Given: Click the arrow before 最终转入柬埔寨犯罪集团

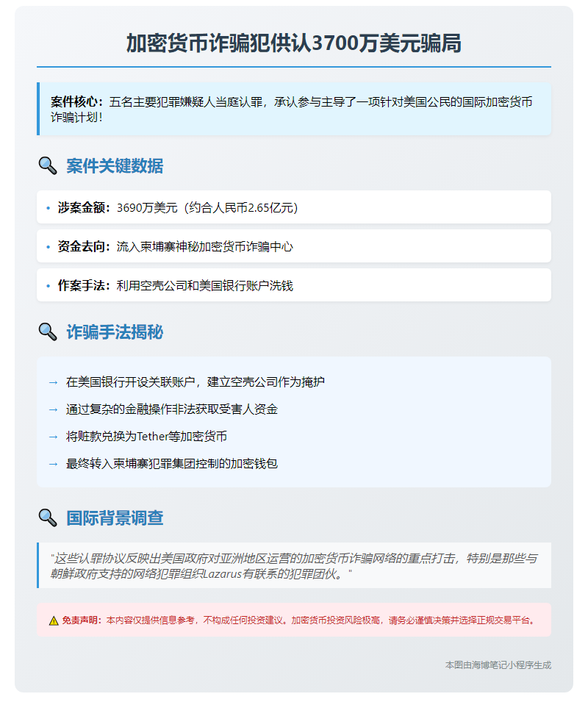Looking at the screenshot, I should click(x=54, y=464).
